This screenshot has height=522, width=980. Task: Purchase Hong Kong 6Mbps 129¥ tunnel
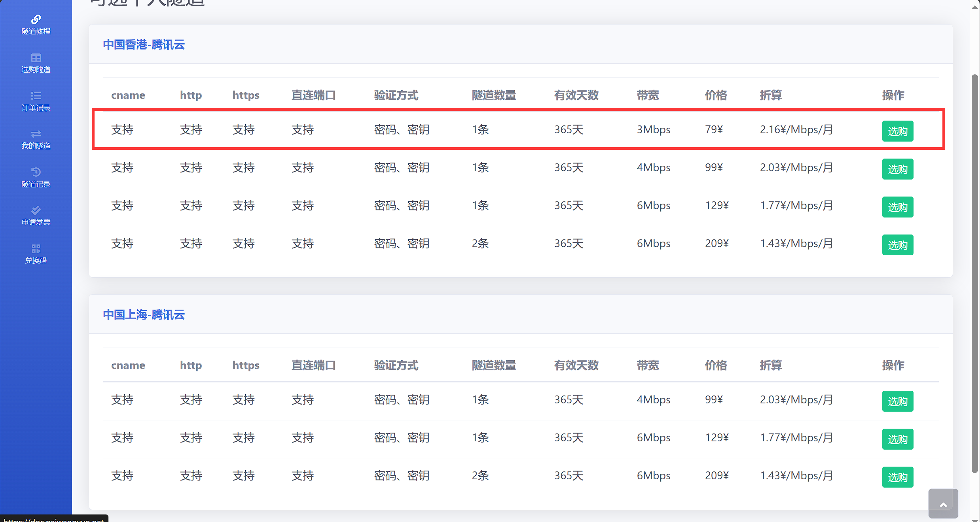[x=897, y=207]
